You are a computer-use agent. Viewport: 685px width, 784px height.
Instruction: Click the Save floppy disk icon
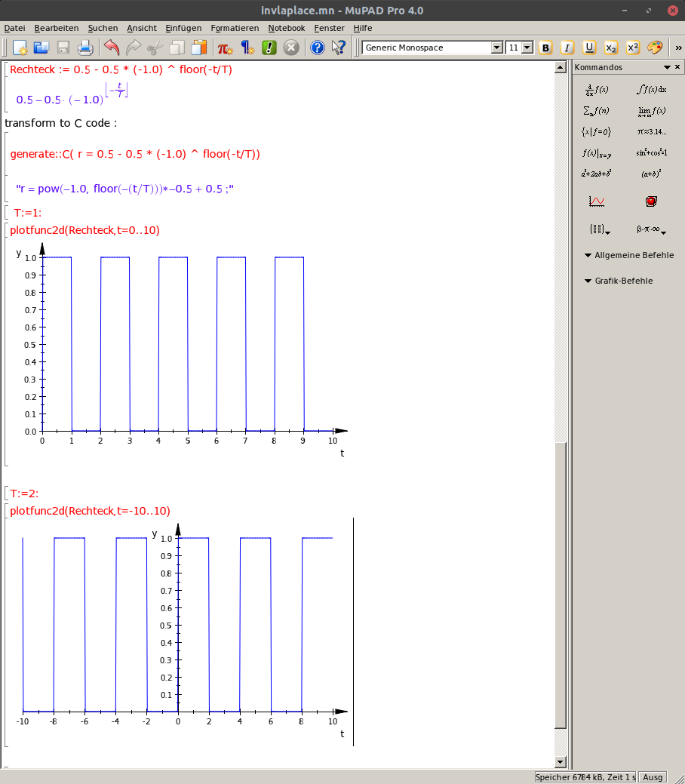63,48
